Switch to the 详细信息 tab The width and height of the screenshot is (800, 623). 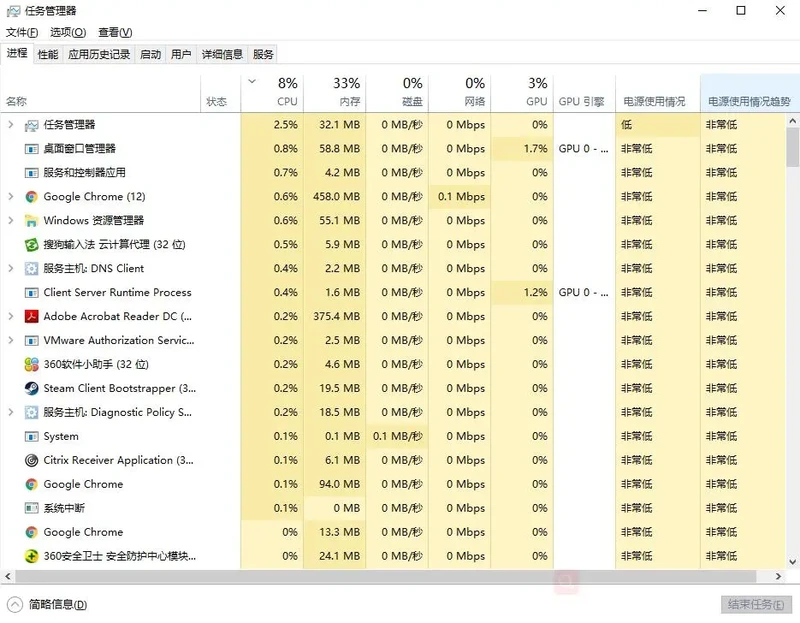(222, 54)
